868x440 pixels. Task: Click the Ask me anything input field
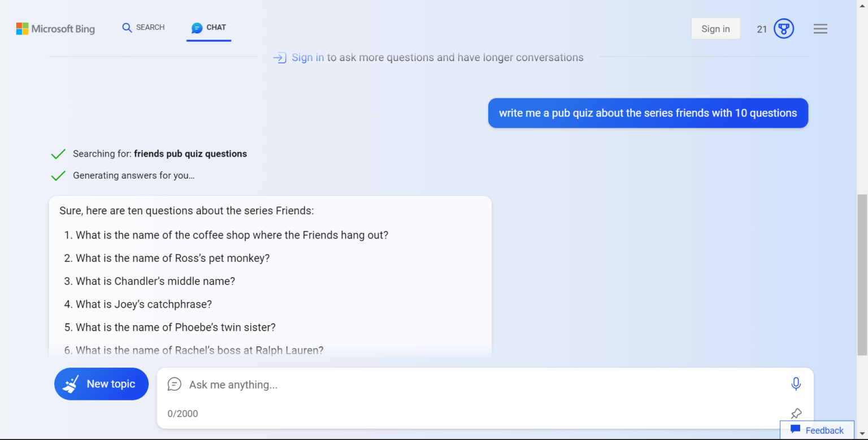coord(396,385)
